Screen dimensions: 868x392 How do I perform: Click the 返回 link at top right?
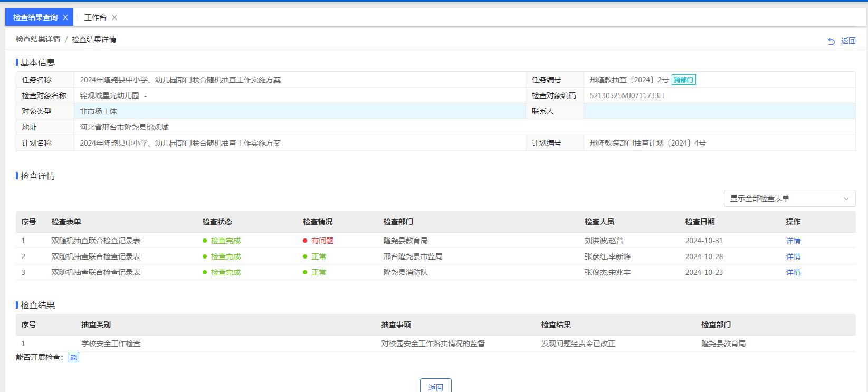coord(848,41)
